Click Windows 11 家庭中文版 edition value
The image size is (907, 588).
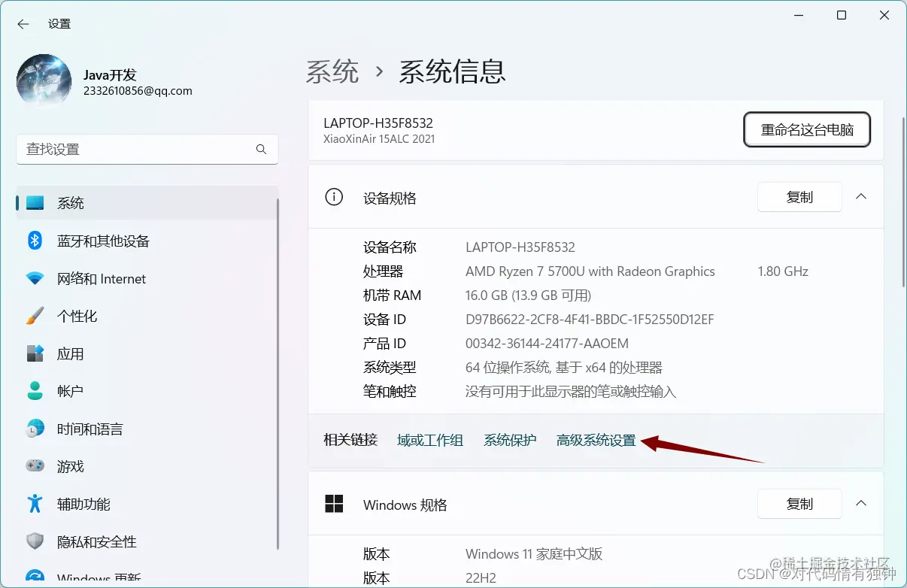[x=534, y=554]
